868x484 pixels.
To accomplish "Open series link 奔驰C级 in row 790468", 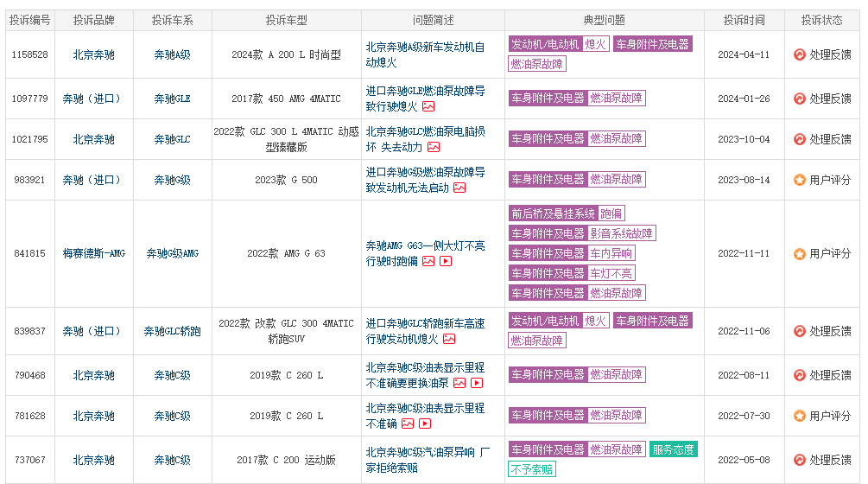I will pos(172,375).
